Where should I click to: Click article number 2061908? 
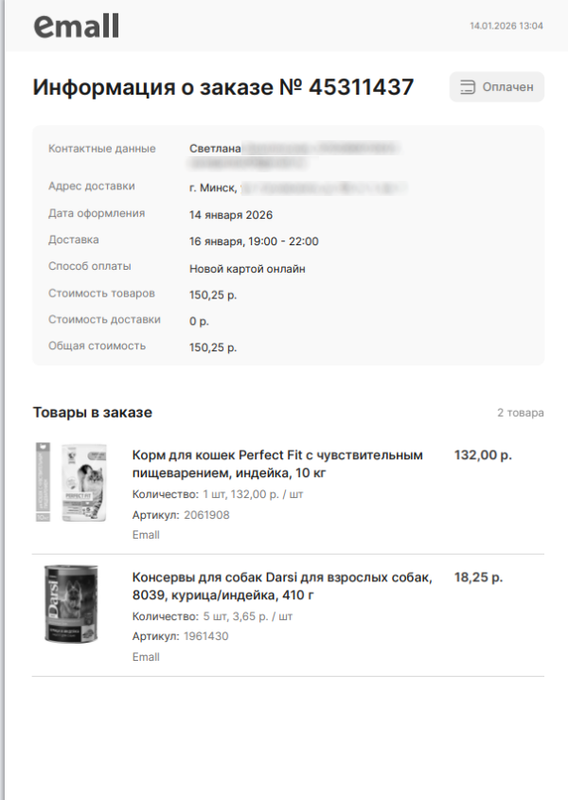[x=207, y=515]
